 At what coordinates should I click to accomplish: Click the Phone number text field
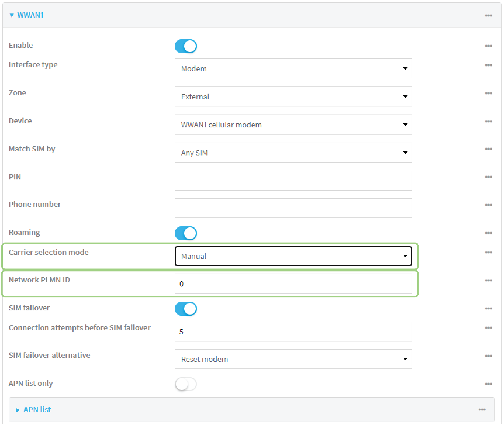[293, 208]
